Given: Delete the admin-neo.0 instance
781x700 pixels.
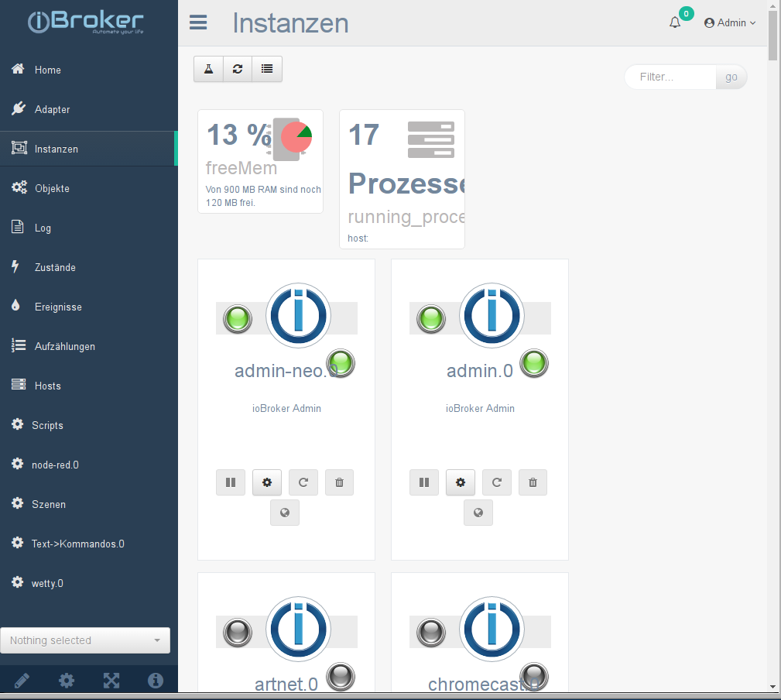Looking at the screenshot, I should click(x=339, y=482).
